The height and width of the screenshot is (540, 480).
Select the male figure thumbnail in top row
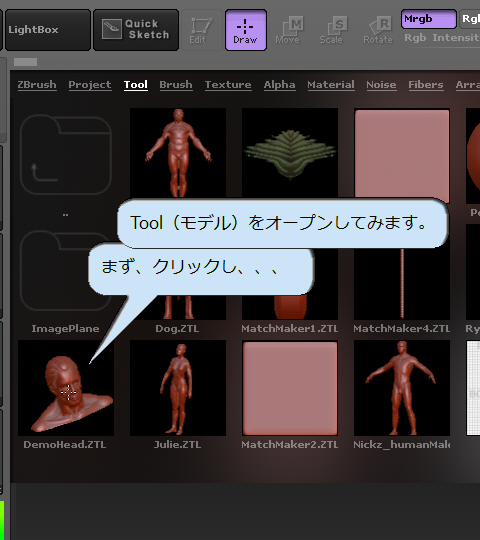tap(178, 153)
